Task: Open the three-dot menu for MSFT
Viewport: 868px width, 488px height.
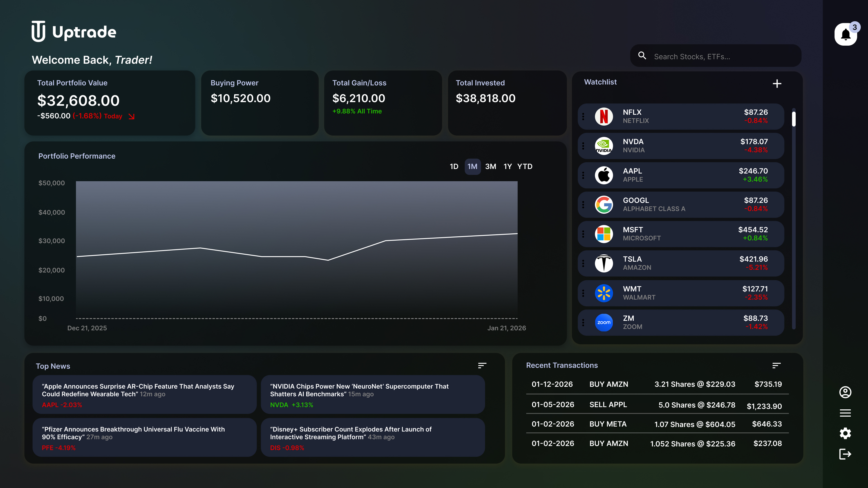Action: pyautogui.click(x=583, y=234)
